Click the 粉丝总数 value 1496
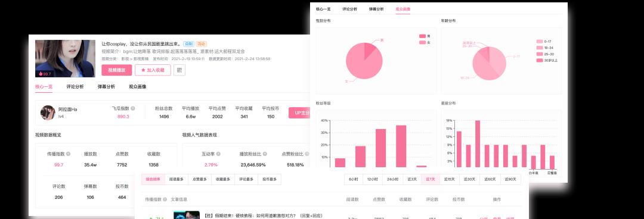The image size is (644, 219). [165, 117]
